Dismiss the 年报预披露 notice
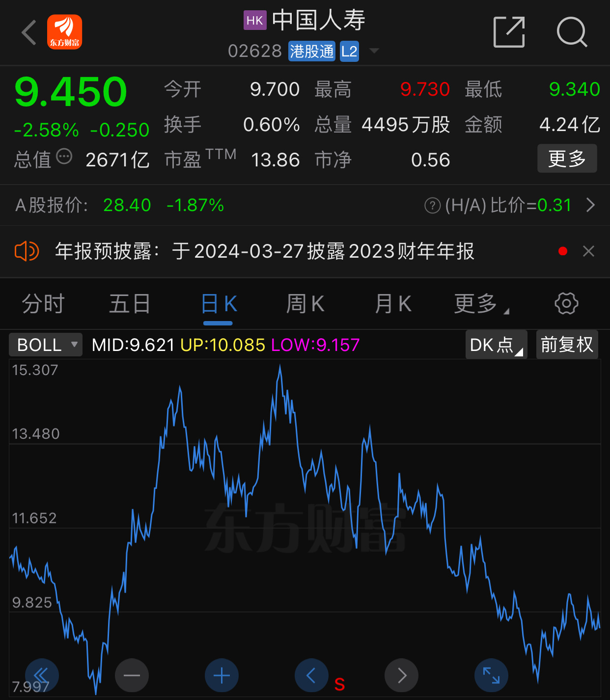Viewport: 610px width, 700px height. (x=588, y=251)
